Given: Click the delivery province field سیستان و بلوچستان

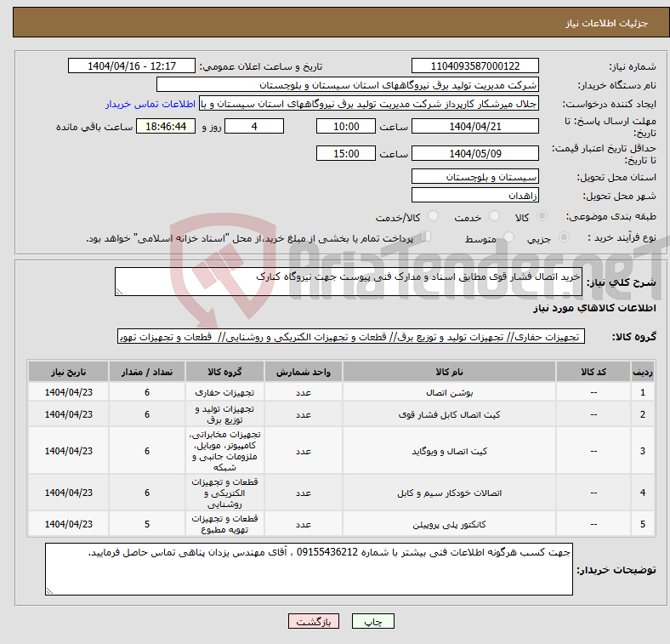Looking at the screenshot, I should click(475, 176).
